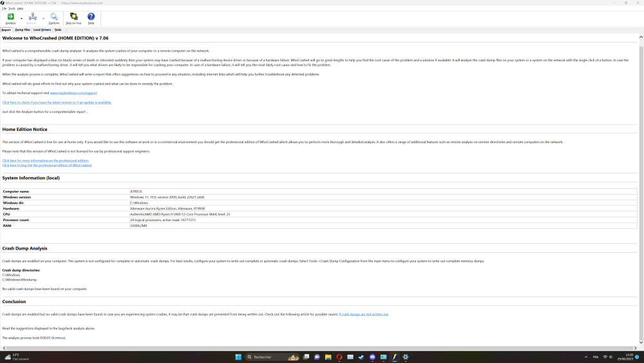644x363 pixels.
Task: Click the horizontal scrollbar left arrow
Action: [x=4, y=348]
